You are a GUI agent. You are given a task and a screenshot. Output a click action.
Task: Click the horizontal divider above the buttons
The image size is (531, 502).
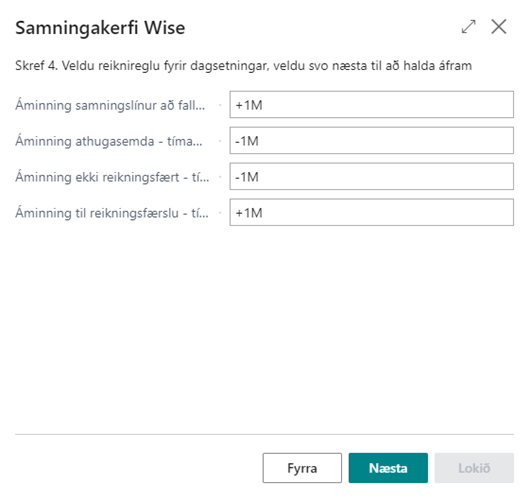(x=264, y=434)
